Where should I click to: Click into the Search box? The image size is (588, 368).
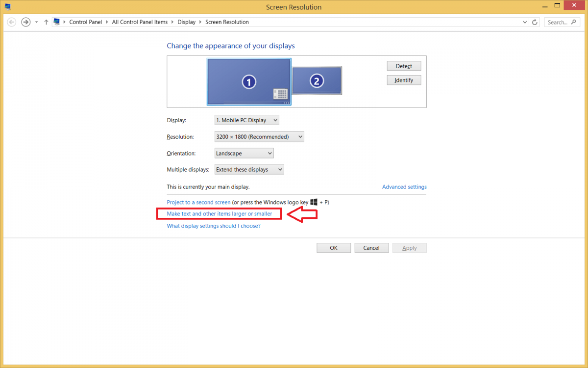pos(562,22)
